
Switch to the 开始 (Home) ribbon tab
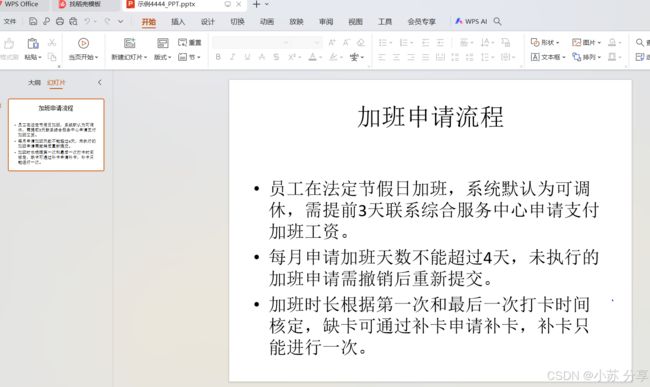[148, 22]
